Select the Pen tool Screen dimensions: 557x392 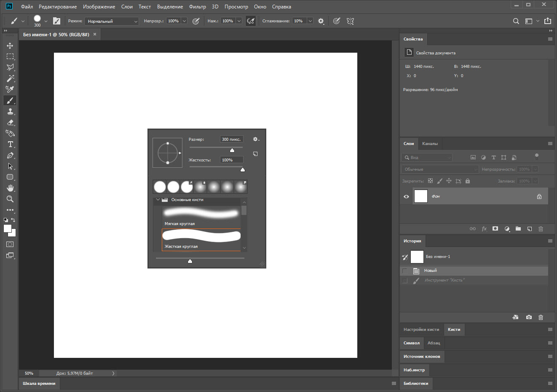(10, 155)
